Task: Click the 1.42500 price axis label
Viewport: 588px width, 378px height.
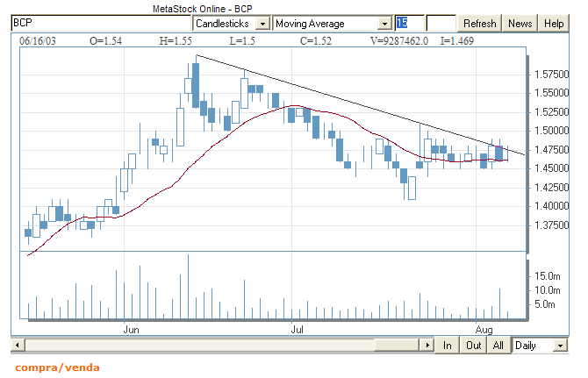Action: click(551, 188)
